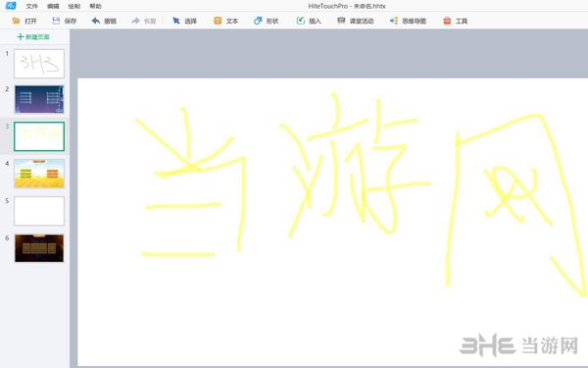This screenshot has width=588, height=368.
Task: Open the 帮助 (Help) menu
Action: (96, 6)
